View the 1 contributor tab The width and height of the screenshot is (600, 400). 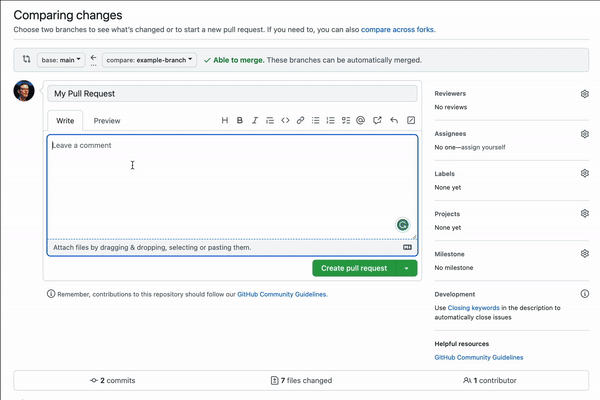489,380
